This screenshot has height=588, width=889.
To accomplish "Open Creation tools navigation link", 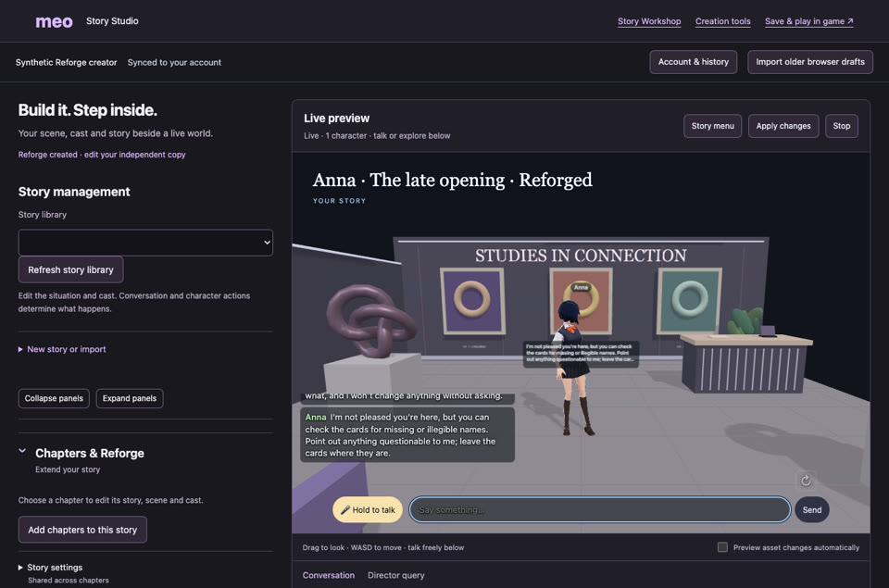I will click(x=723, y=21).
